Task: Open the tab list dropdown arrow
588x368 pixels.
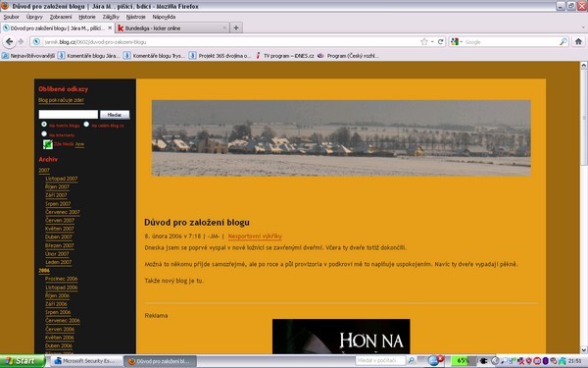Action: tap(583, 27)
